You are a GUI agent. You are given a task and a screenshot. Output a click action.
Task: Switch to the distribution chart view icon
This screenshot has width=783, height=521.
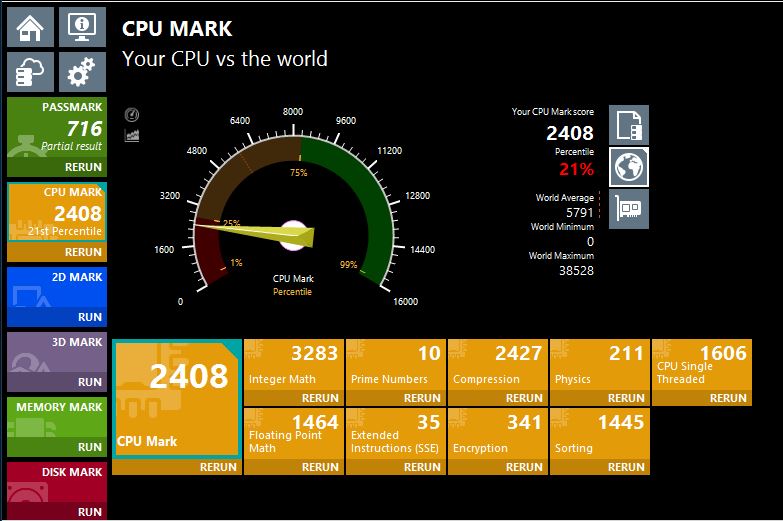pos(132,135)
